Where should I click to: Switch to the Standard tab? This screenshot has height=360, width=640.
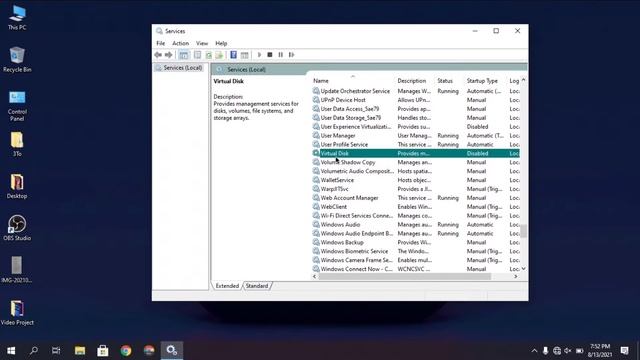(257, 286)
